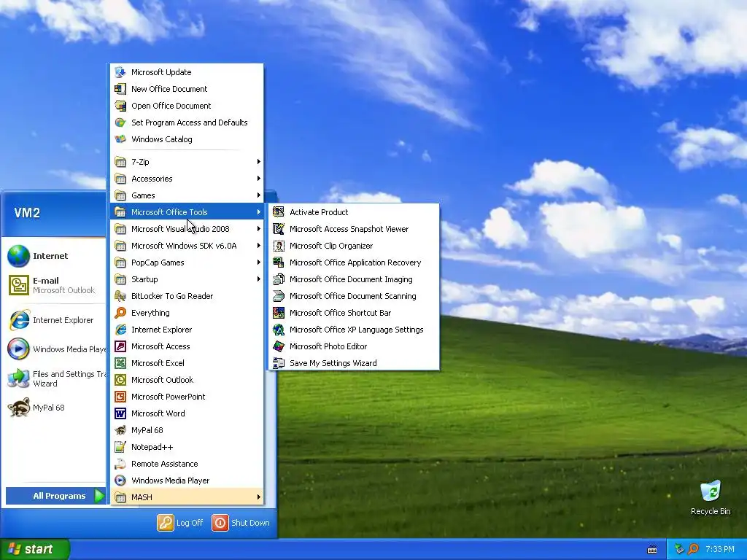Click the start button on taskbar
The image size is (747, 560).
(35, 549)
